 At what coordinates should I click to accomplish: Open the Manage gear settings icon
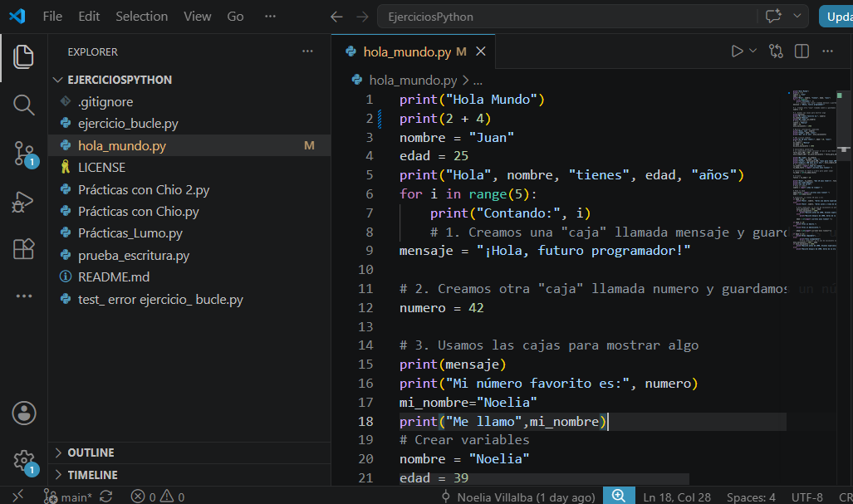tap(25, 462)
